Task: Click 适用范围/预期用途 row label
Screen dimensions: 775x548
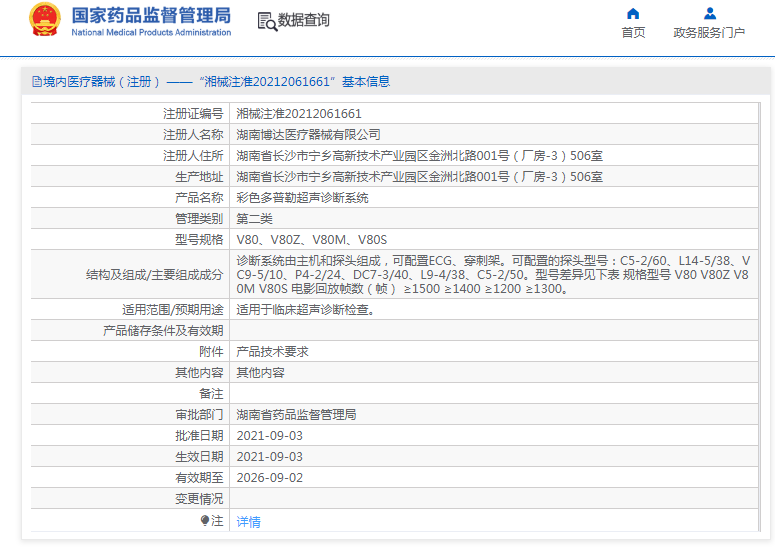Action: pyautogui.click(x=173, y=310)
